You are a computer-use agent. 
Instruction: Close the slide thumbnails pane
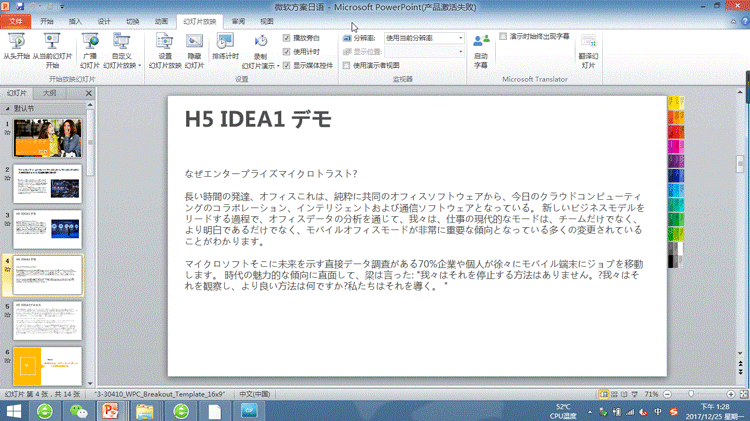click(88, 93)
